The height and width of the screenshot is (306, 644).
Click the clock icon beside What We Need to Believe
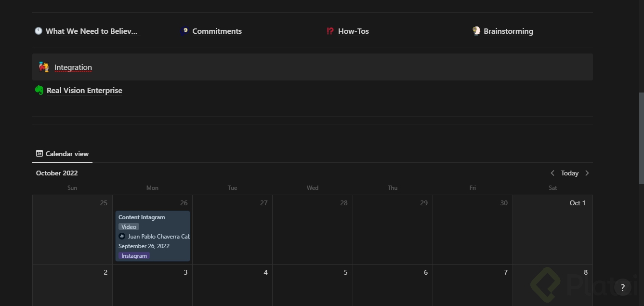coord(39,31)
